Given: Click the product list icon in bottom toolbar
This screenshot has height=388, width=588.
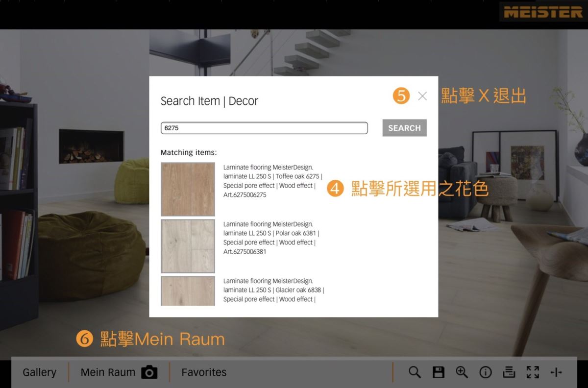Looking at the screenshot, I should click(509, 372).
